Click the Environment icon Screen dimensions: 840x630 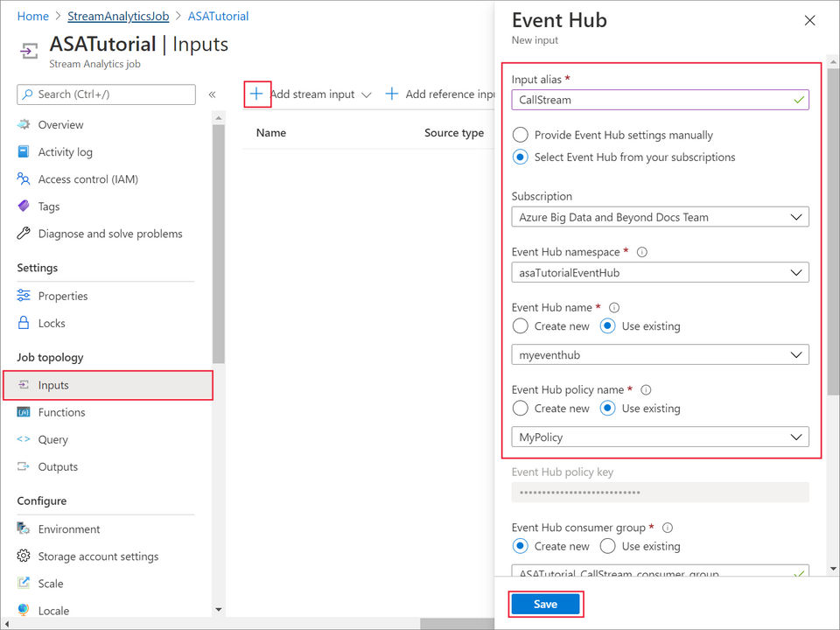(24, 528)
